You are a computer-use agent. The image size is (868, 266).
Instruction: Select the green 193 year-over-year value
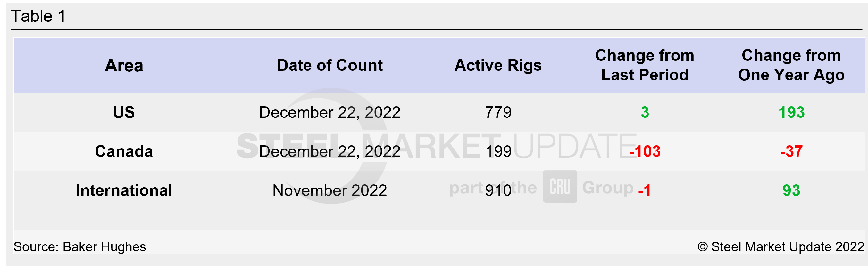791,112
